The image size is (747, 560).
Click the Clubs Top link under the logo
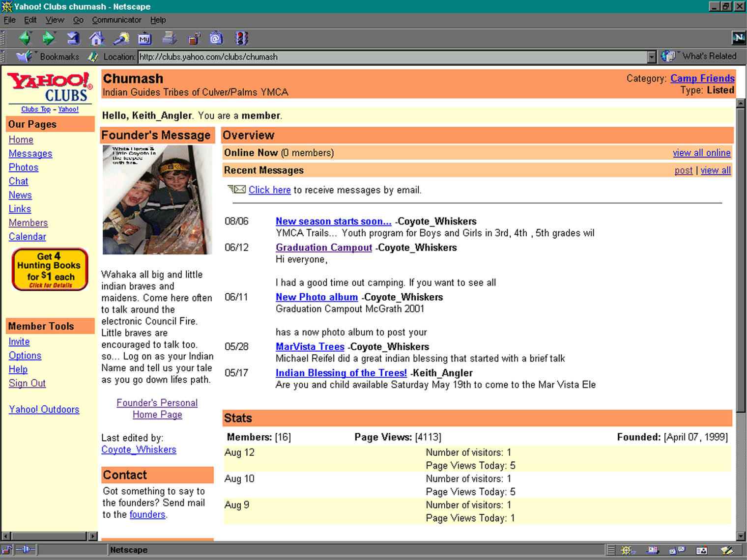point(36,109)
